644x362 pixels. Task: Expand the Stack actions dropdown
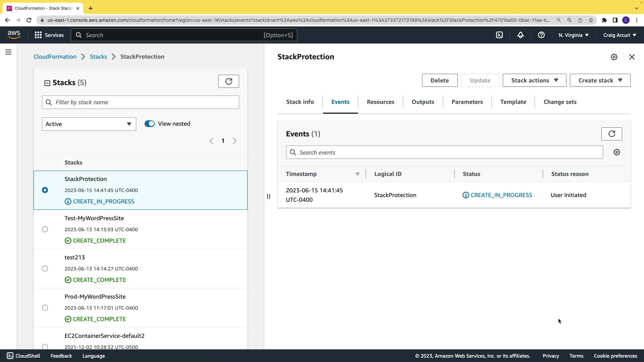[x=534, y=80]
